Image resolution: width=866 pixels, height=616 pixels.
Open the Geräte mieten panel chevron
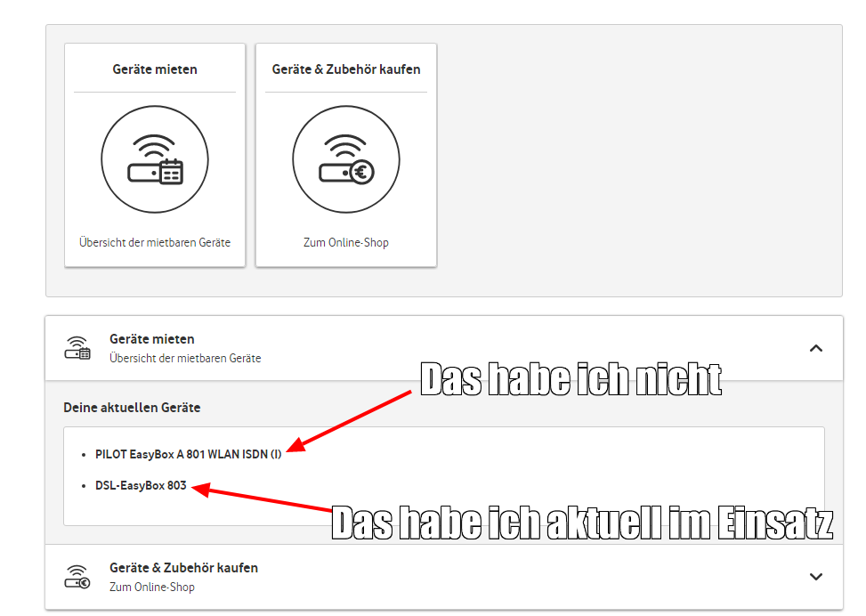click(x=816, y=348)
